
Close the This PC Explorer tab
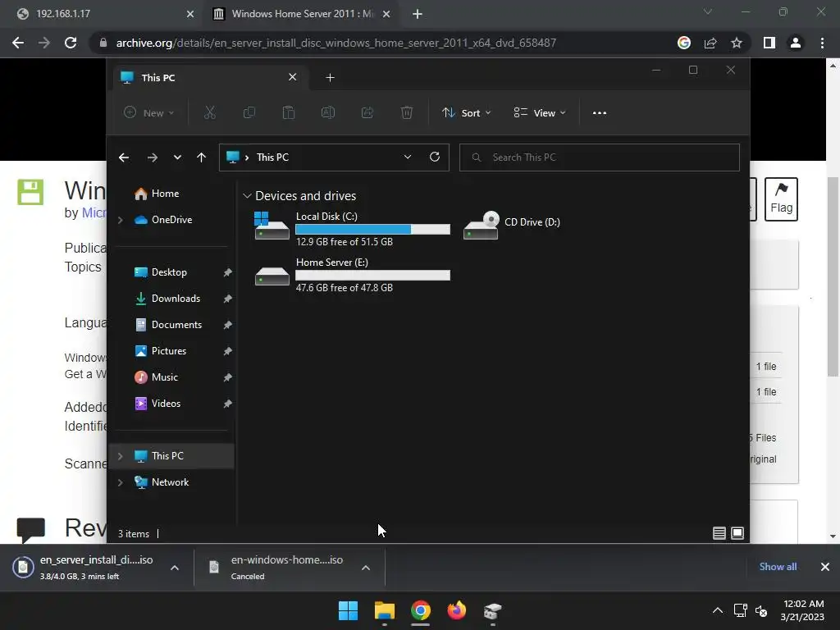coord(293,77)
